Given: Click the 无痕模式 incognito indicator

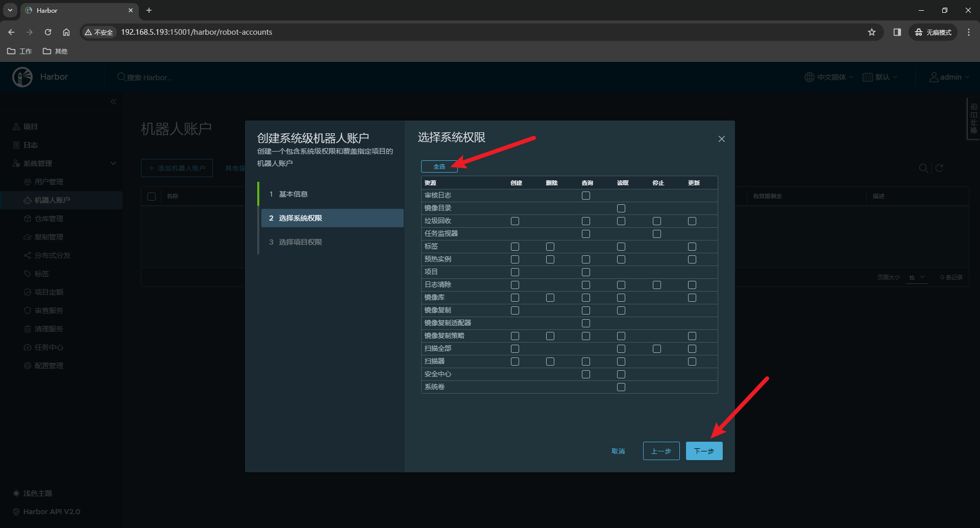Looking at the screenshot, I should [x=933, y=32].
